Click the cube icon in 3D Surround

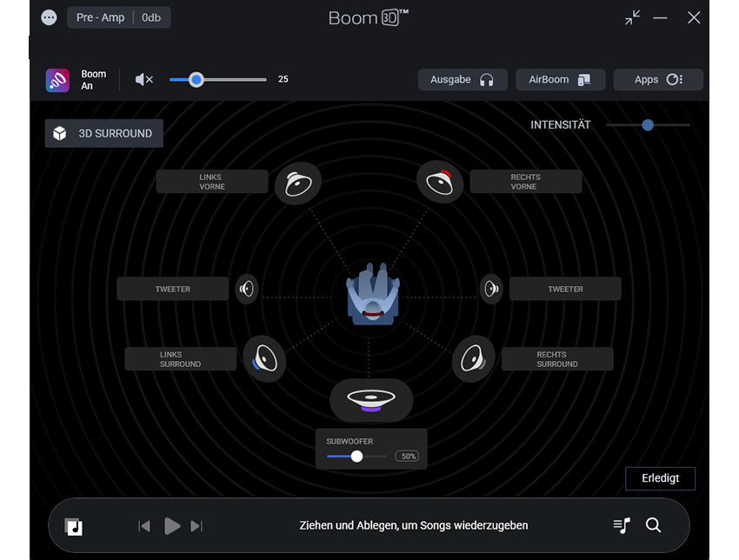[60, 133]
